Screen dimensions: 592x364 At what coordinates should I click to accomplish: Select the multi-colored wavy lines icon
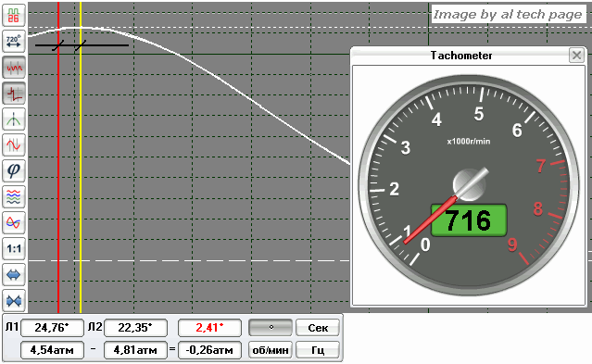(14, 197)
